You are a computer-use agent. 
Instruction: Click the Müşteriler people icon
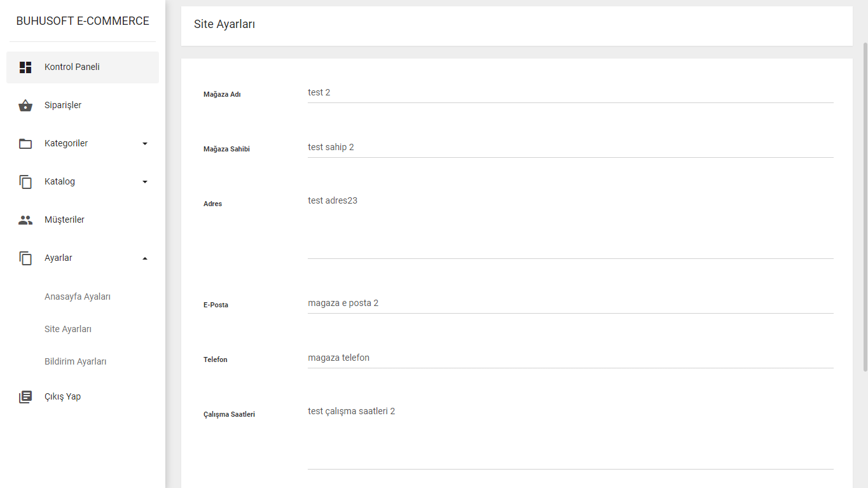pos(25,220)
